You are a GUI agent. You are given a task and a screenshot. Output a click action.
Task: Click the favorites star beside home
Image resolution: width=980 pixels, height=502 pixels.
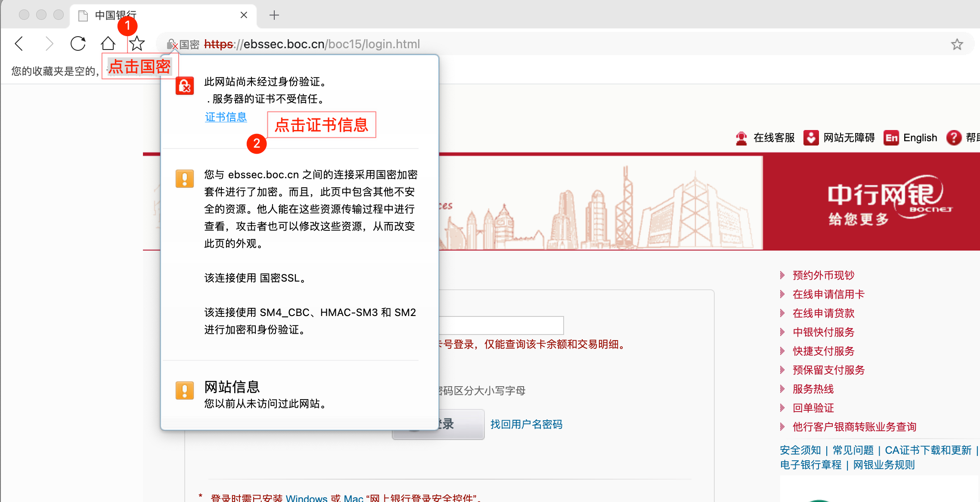click(x=137, y=44)
